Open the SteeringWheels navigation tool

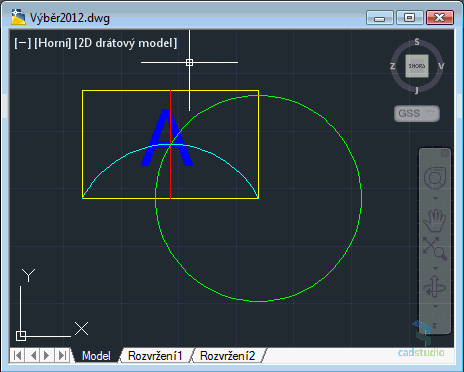pos(435,177)
